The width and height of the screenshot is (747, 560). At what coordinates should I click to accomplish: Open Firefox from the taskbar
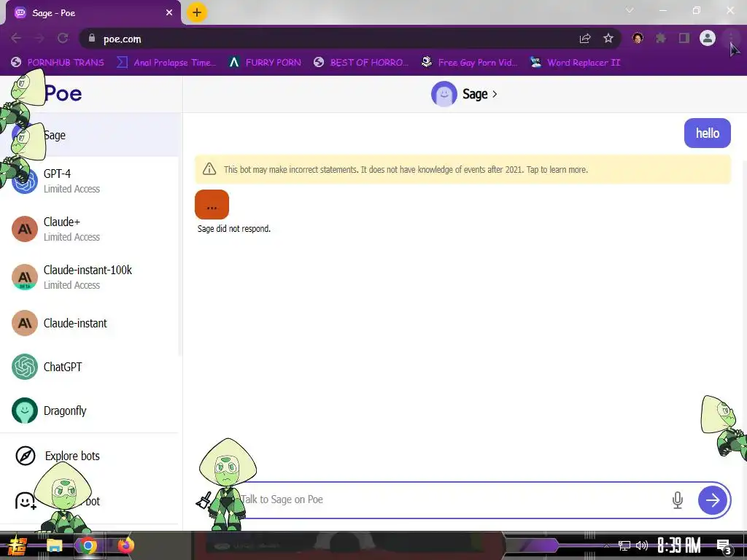125,545
